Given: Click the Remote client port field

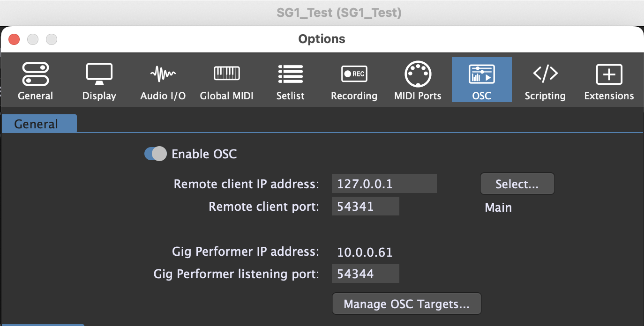Looking at the screenshot, I should click(365, 207).
